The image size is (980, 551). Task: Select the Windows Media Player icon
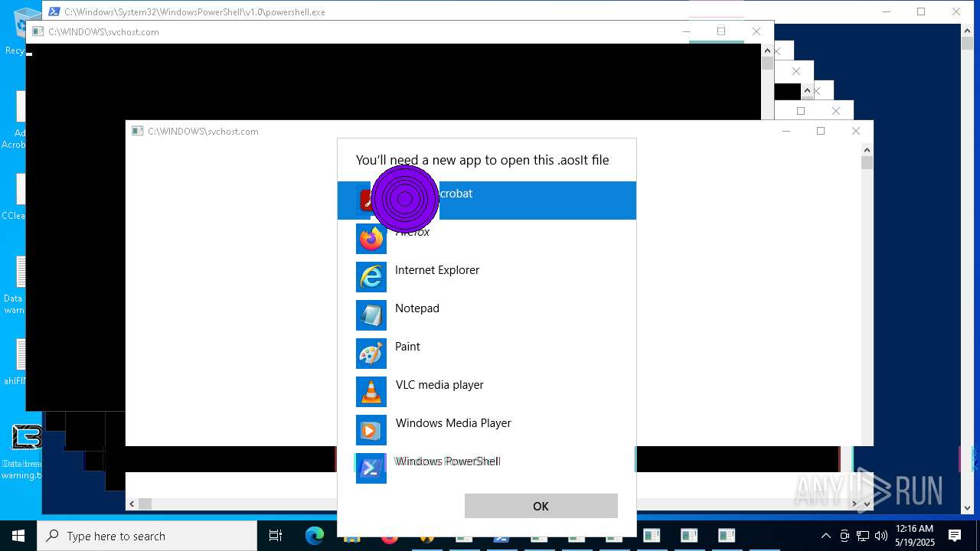371,430
